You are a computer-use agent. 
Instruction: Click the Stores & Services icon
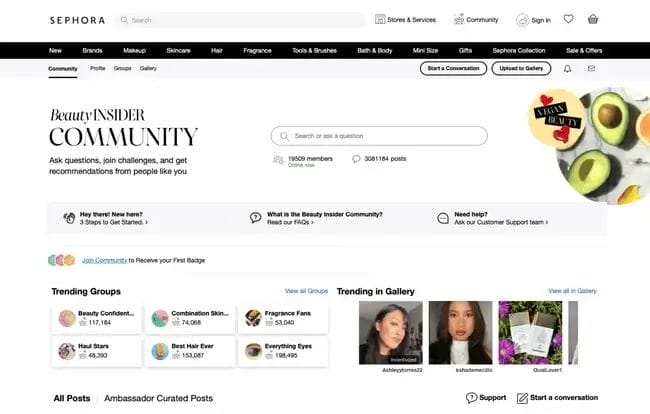pos(380,19)
